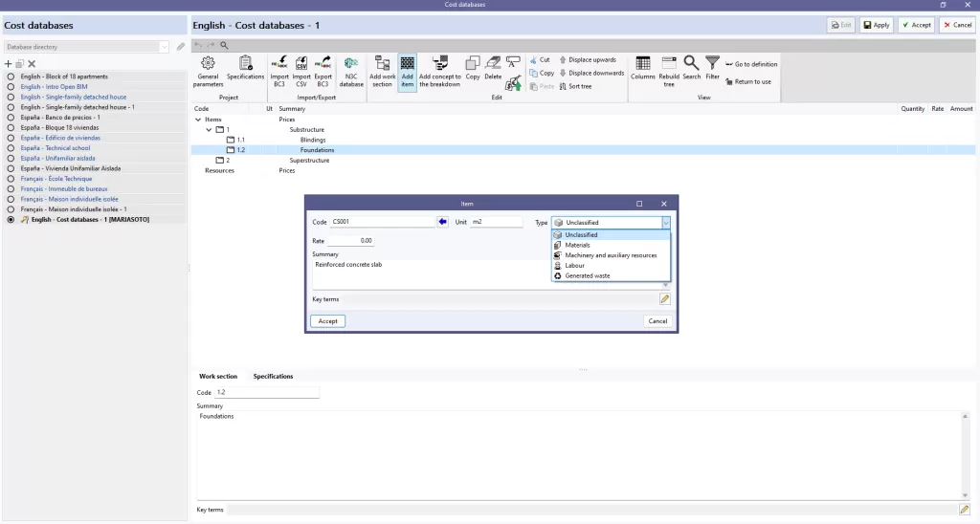Image resolution: width=980 pixels, height=524 pixels.
Task: Click blue arrow next to Code field
Action: pyautogui.click(x=442, y=222)
